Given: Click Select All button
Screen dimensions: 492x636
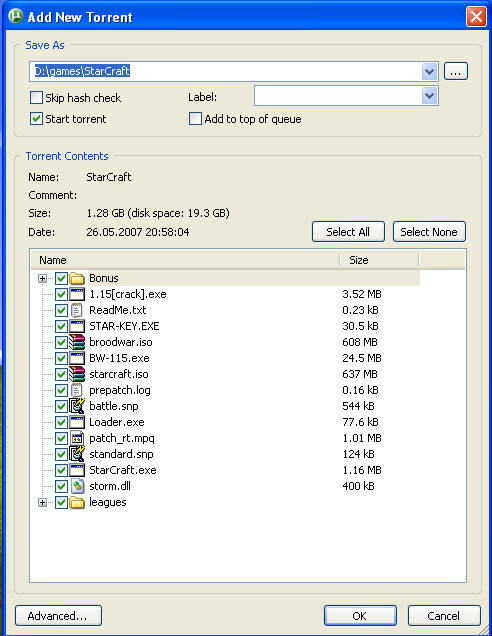Looking at the screenshot, I should [x=348, y=232].
